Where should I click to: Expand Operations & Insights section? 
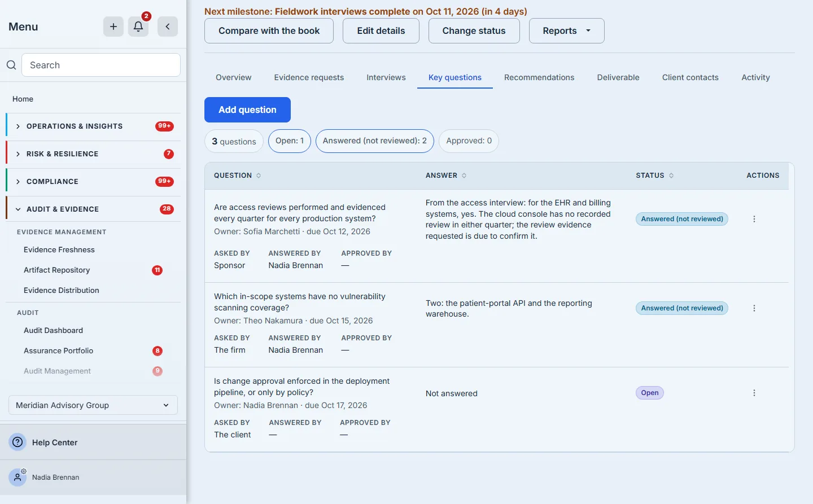point(94,126)
